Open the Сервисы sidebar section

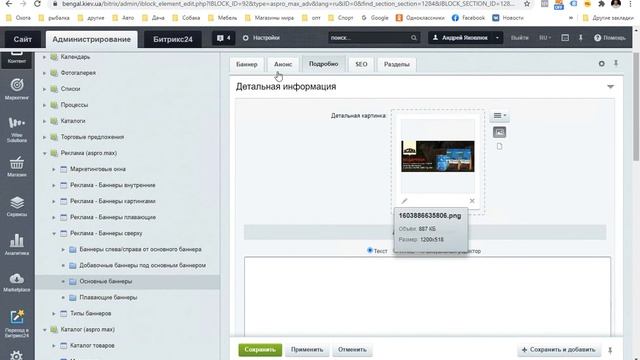click(17, 206)
